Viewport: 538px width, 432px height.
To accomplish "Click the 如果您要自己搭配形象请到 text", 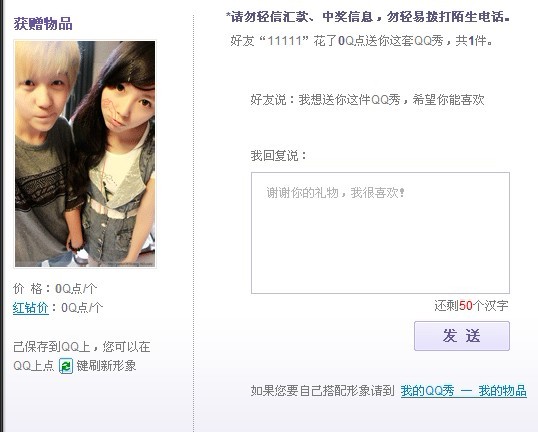I will [x=323, y=391].
